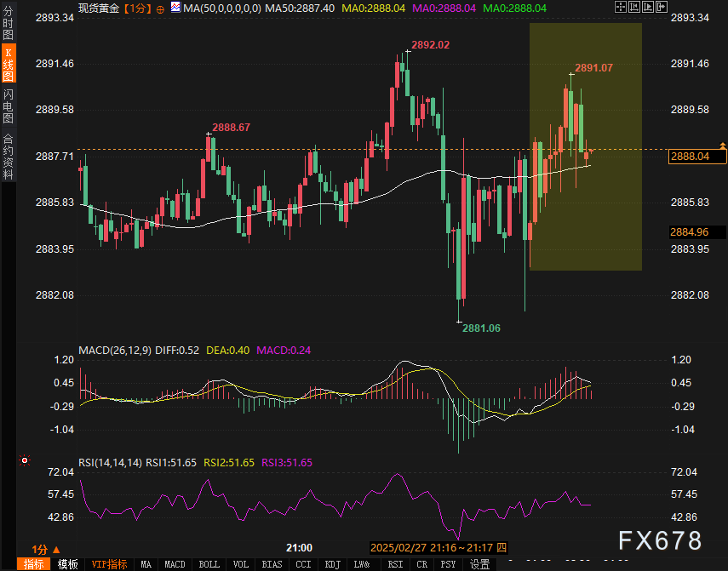Click the expand chart axis play icon

(x=648, y=7)
